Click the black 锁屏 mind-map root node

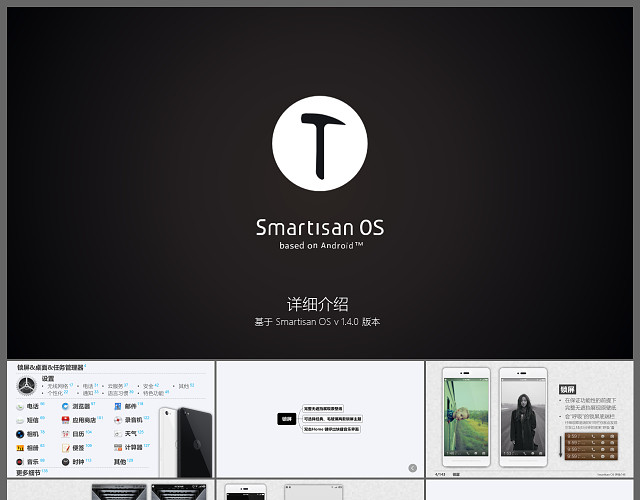coord(287,419)
